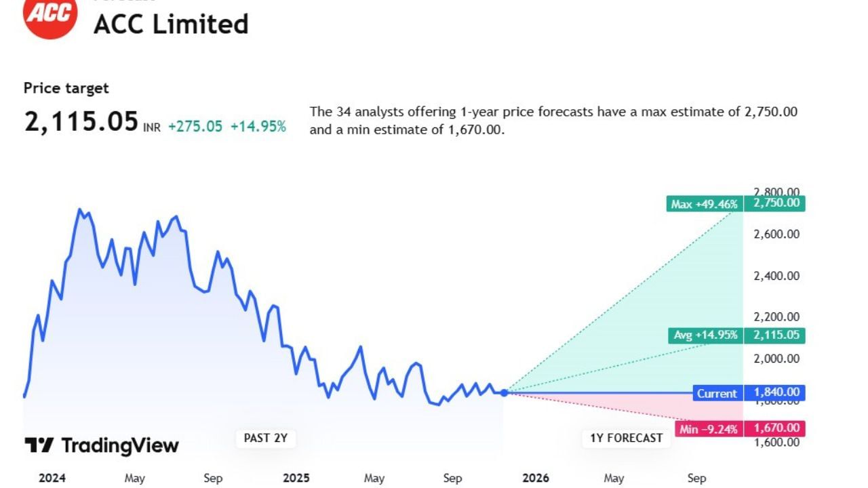Viewport: 868px width, 488px height.
Task: Click the 2,750.00 max price tag
Action: tap(774, 203)
